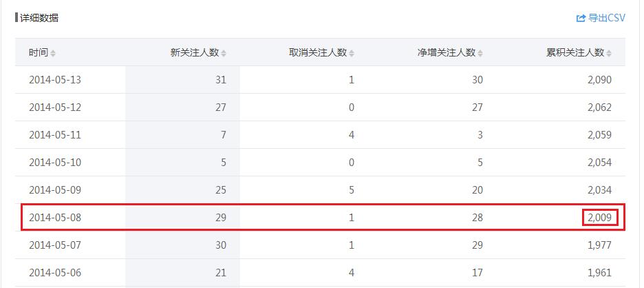Select the 2014-05-13 date row
The width and height of the screenshot is (644, 288).
tap(321, 80)
